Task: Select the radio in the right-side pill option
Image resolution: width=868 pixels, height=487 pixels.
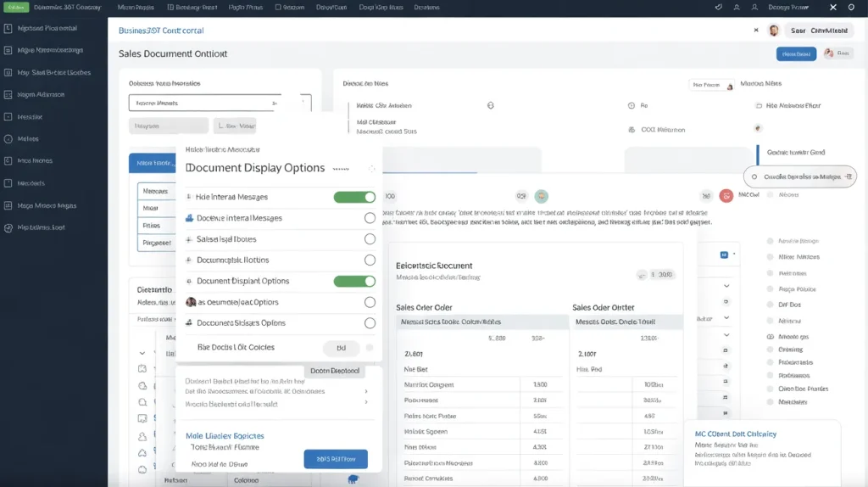Action: tap(754, 176)
